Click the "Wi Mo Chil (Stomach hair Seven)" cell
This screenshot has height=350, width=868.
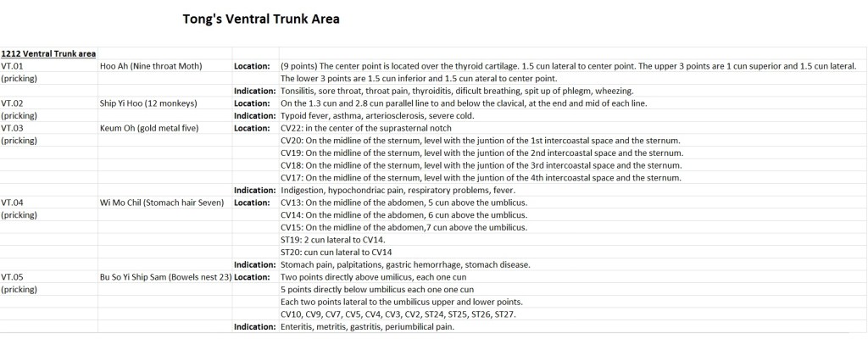pos(163,203)
